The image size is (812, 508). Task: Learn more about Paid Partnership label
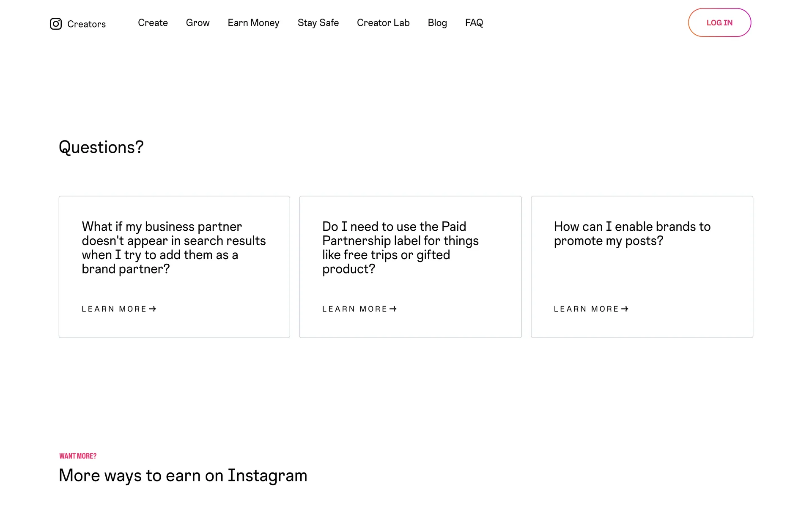coord(354,309)
